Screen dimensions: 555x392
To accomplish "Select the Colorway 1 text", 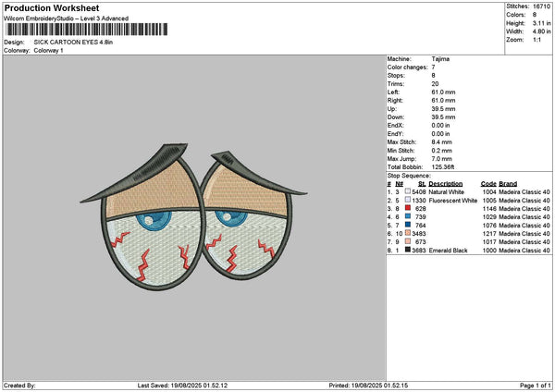I will (x=48, y=50).
